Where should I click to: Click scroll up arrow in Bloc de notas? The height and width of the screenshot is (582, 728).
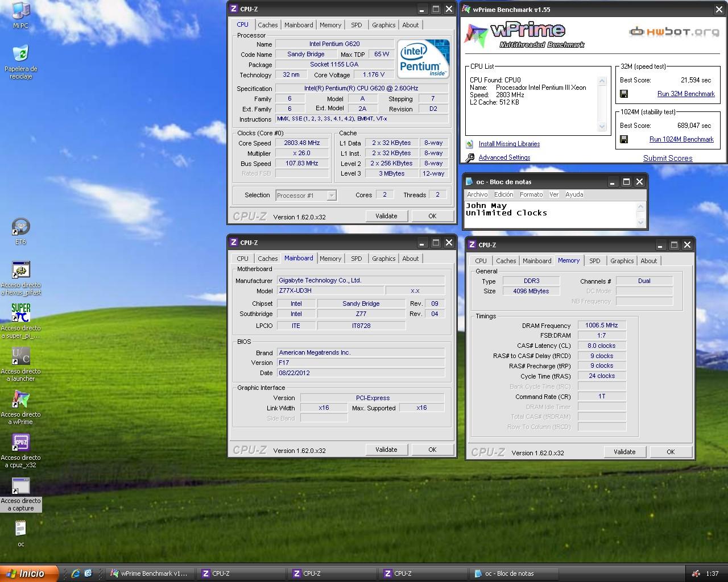(641, 206)
